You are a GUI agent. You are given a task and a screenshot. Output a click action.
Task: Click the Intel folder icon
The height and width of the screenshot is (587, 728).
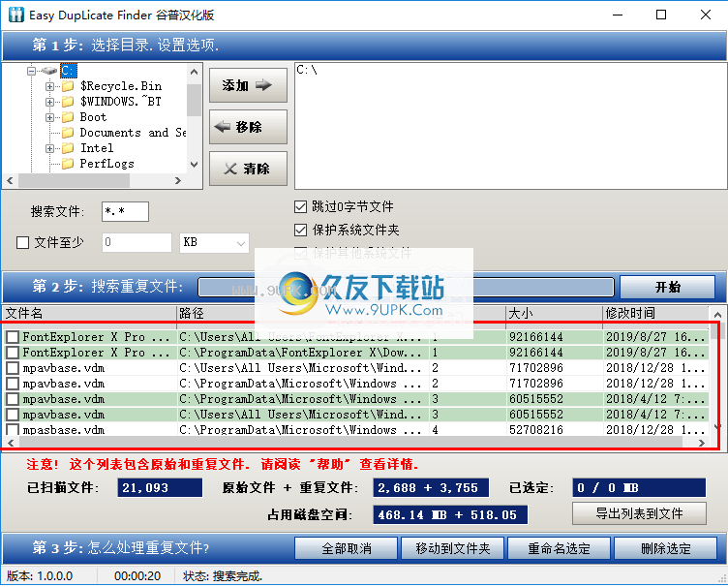pos(68,148)
